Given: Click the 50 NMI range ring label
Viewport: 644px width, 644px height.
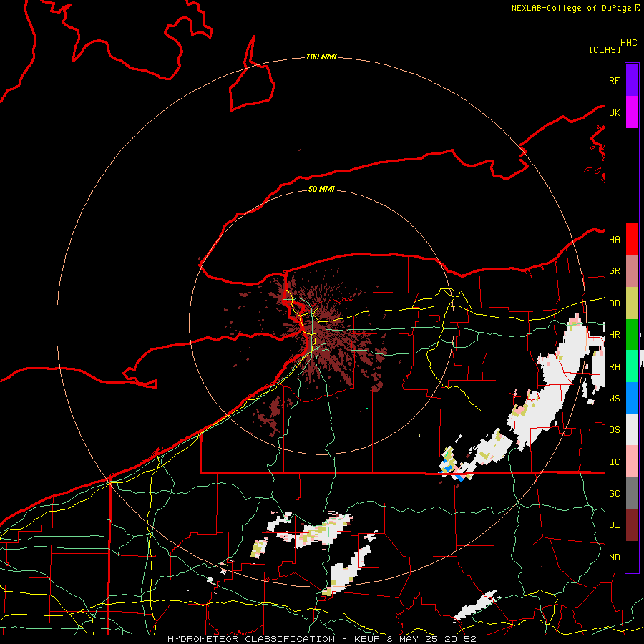Looking at the screenshot, I should [x=321, y=189].
